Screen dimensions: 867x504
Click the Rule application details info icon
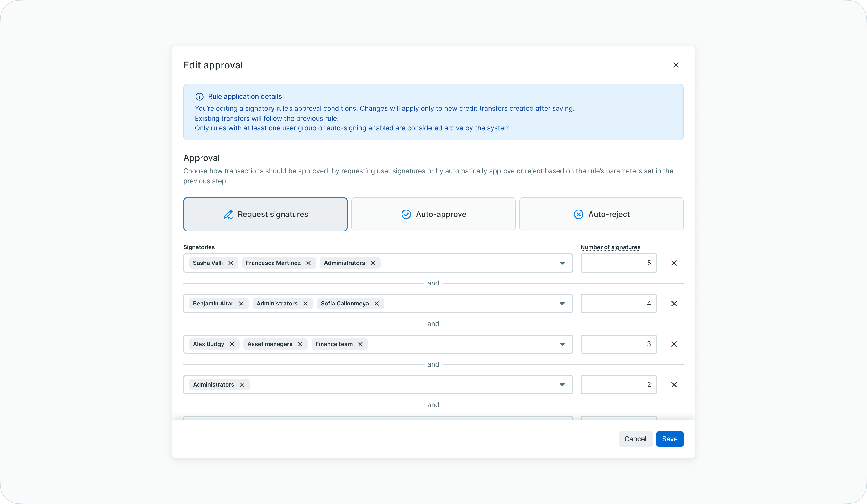[x=199, y=97]
